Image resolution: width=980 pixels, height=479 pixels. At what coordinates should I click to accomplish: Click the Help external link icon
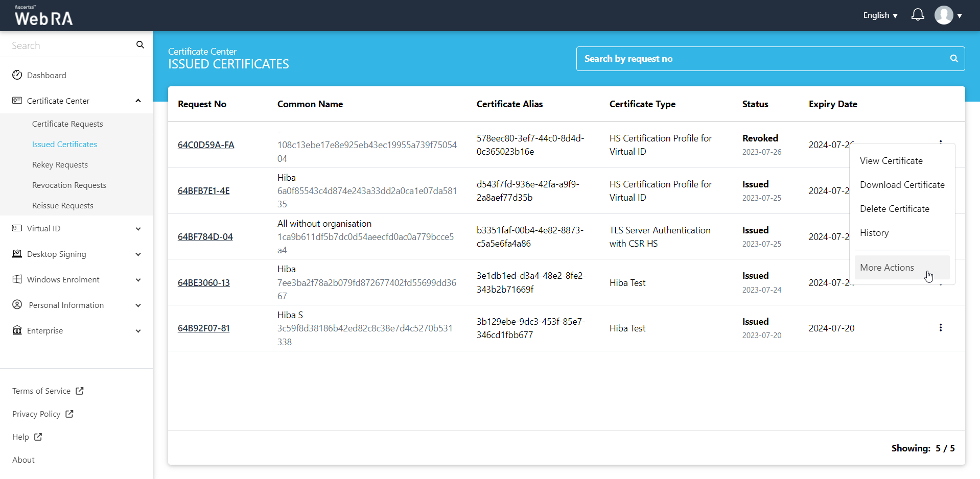click(38, 437)
